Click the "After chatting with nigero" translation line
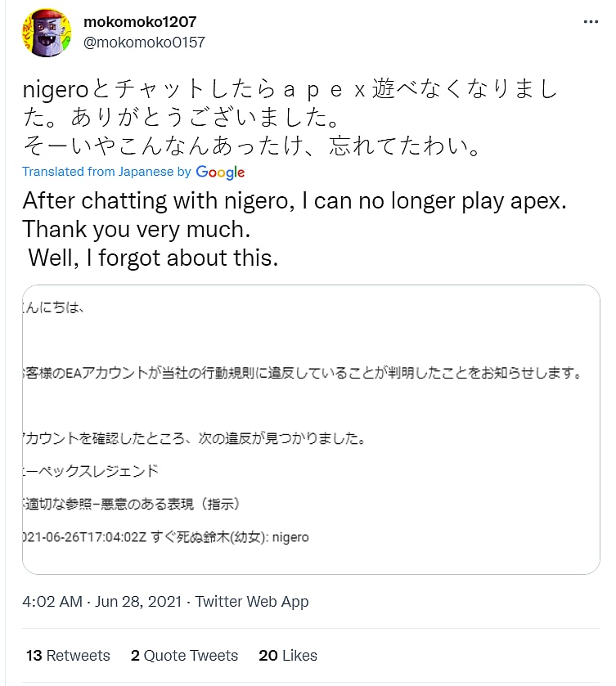 (x=295, y=201)
